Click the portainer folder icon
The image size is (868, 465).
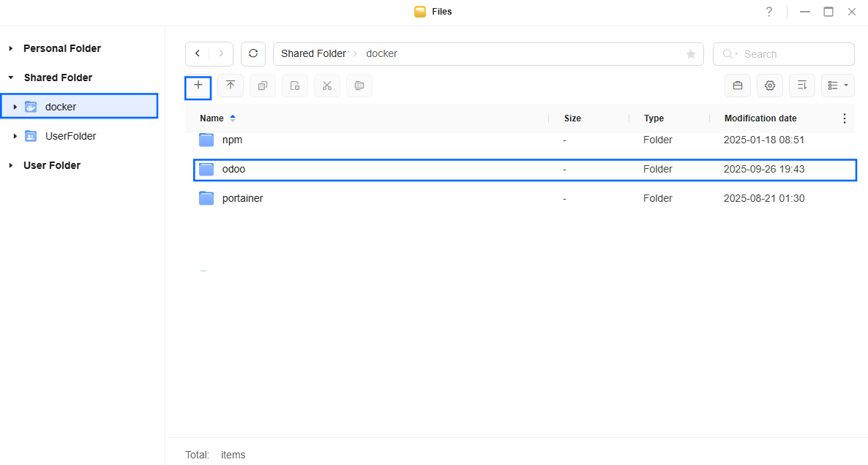tap(206, 198)
